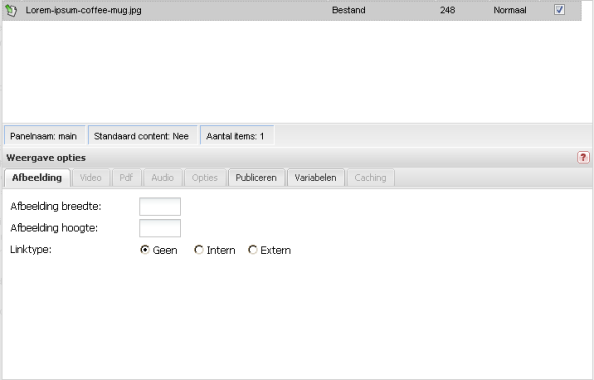Click the file icon beside Lorem-ipsum-coffee-mug.jpg
This screenshot has width=594, height=380.
click(11, 10)
